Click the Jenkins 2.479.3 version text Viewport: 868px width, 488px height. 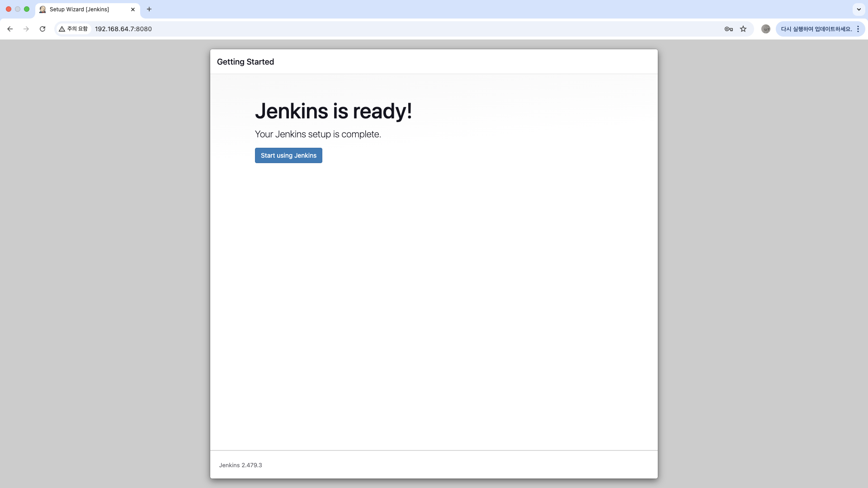click(x=241, y=465)
